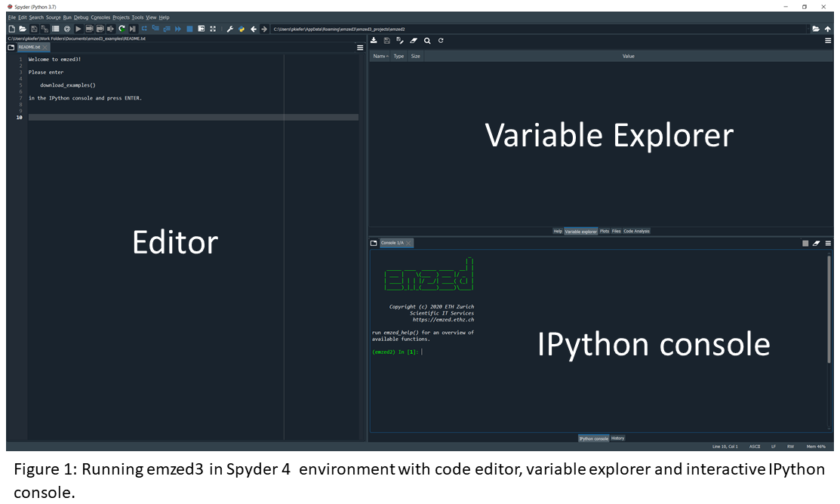The width and height of the screenshot is (840, 504).
Task: Open the Source menu
Action: click(x=53, y=17)
